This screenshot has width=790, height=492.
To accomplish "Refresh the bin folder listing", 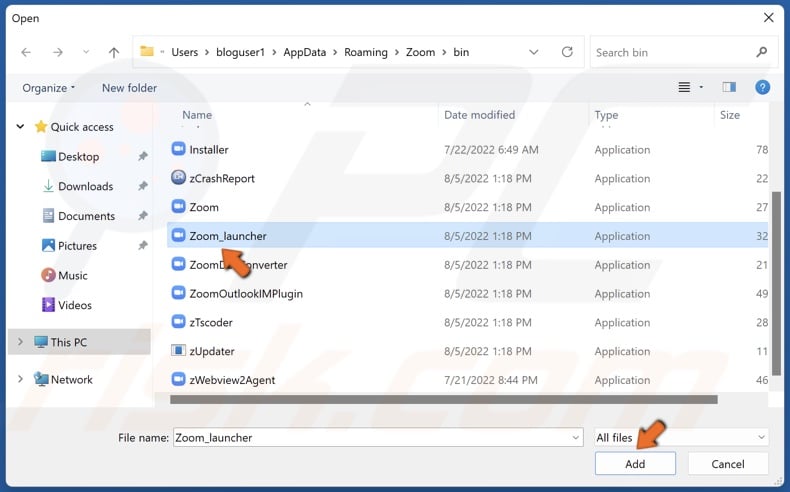I will point(567,52).
